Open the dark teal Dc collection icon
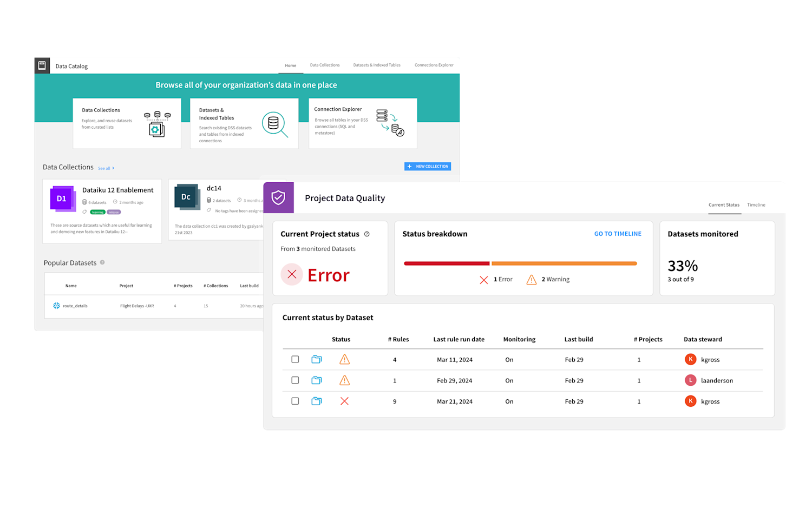This screenshot has height=515, width=812. click(x=187, y=197)
